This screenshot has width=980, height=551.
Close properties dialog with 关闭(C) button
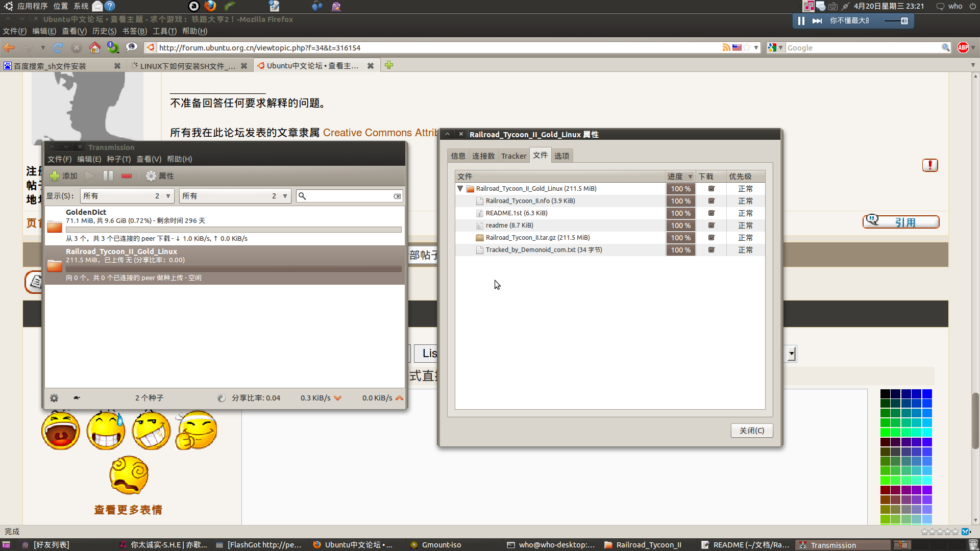(752, 431)
